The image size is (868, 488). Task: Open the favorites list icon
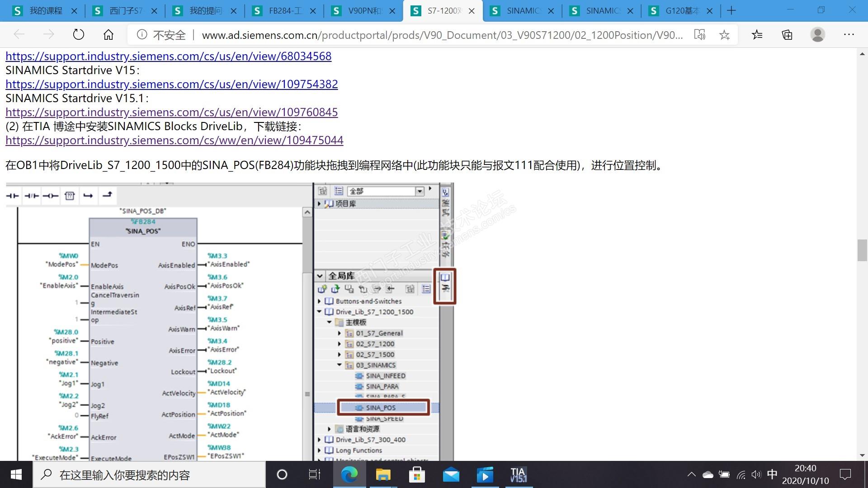[x=757, y=35]
